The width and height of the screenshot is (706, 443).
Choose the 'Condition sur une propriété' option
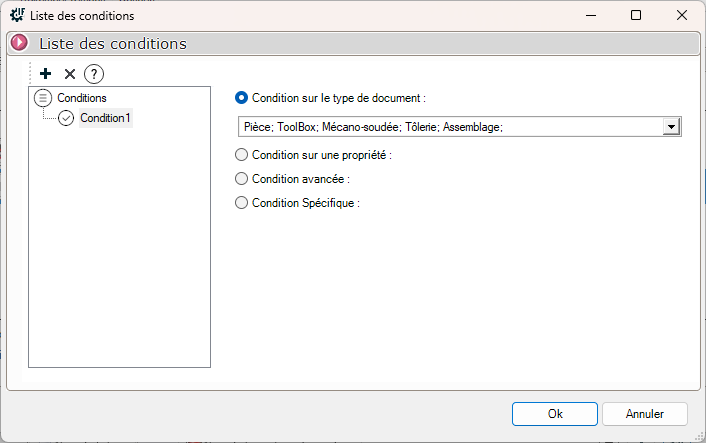[x=241, y=155]
